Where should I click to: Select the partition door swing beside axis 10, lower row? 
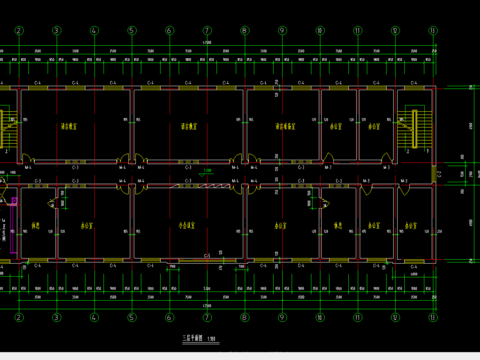[x=324, y=203]
